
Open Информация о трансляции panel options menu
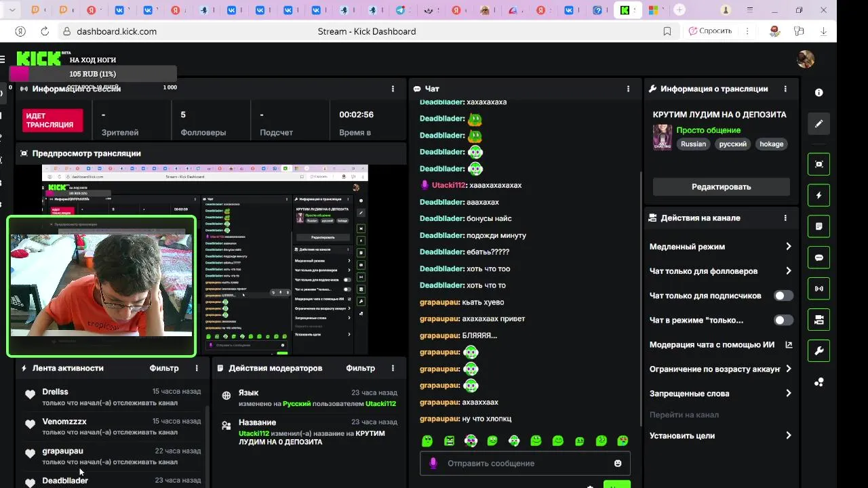[x=785, y=89]
